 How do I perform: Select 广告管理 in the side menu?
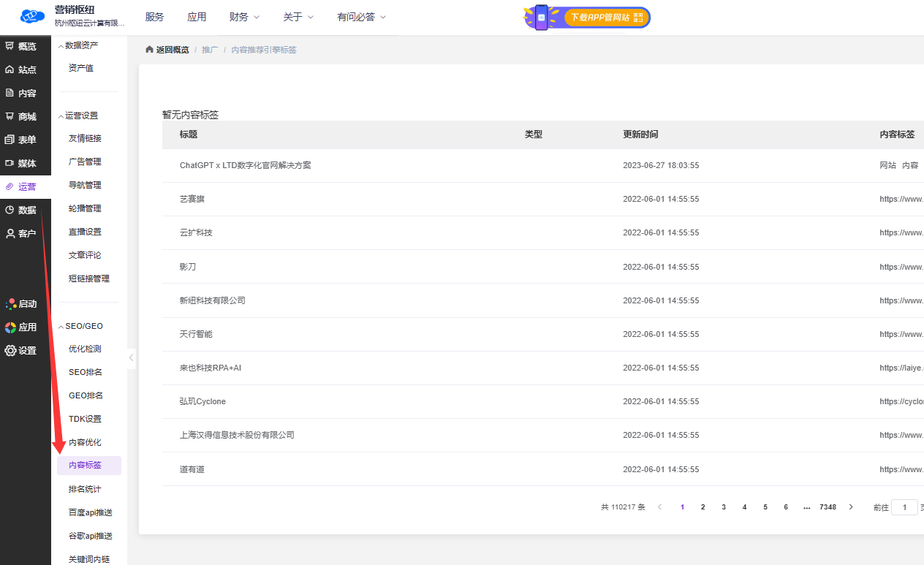[85, 162]
